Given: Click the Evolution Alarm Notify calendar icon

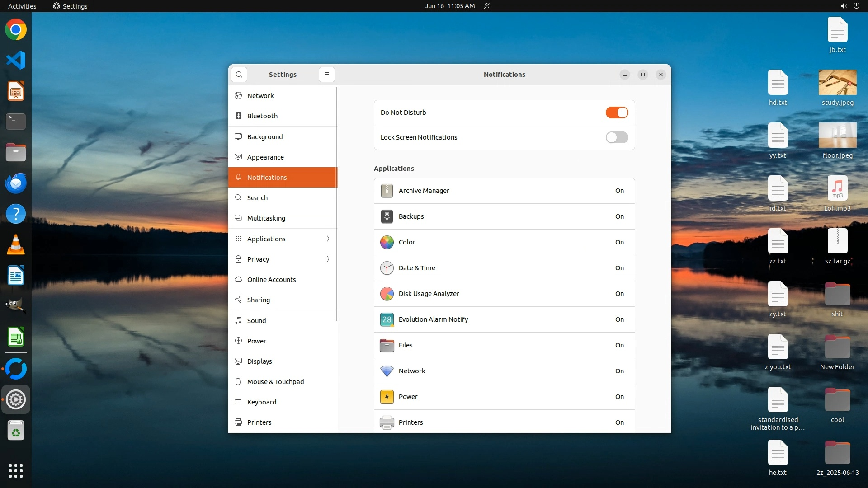Looking at the screenshot, I should 387,319.
